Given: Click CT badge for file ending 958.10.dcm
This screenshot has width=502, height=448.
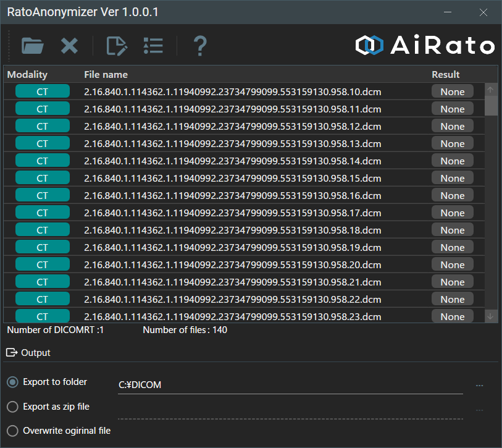Looking at the screenshot, I should pyautogui.click(x=42, y=92).
